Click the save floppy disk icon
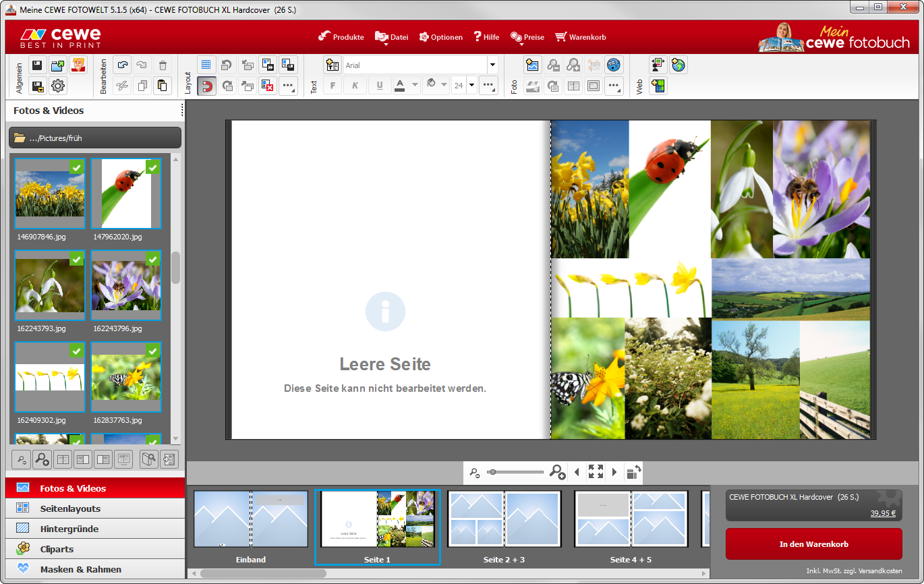This screenshot has width=924, height=584. tap(37, 65)
